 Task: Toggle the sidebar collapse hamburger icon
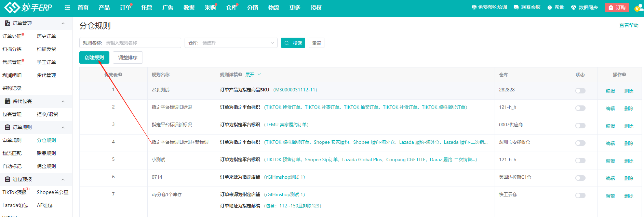tap(67, 8)
